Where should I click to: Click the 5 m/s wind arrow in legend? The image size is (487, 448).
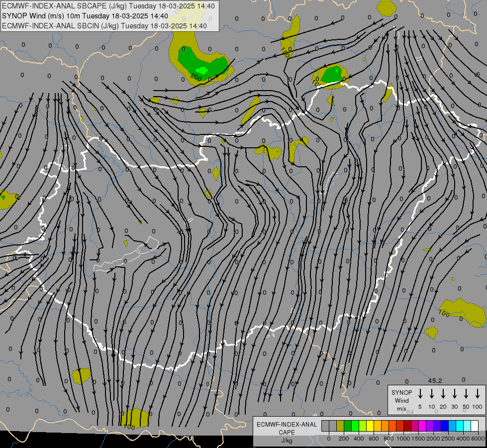[420, 394]
